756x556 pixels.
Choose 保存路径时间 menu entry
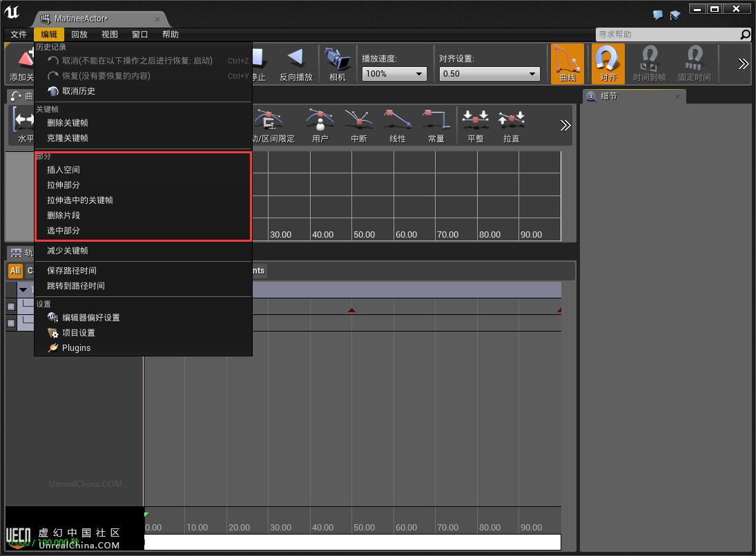pos(143,271)
